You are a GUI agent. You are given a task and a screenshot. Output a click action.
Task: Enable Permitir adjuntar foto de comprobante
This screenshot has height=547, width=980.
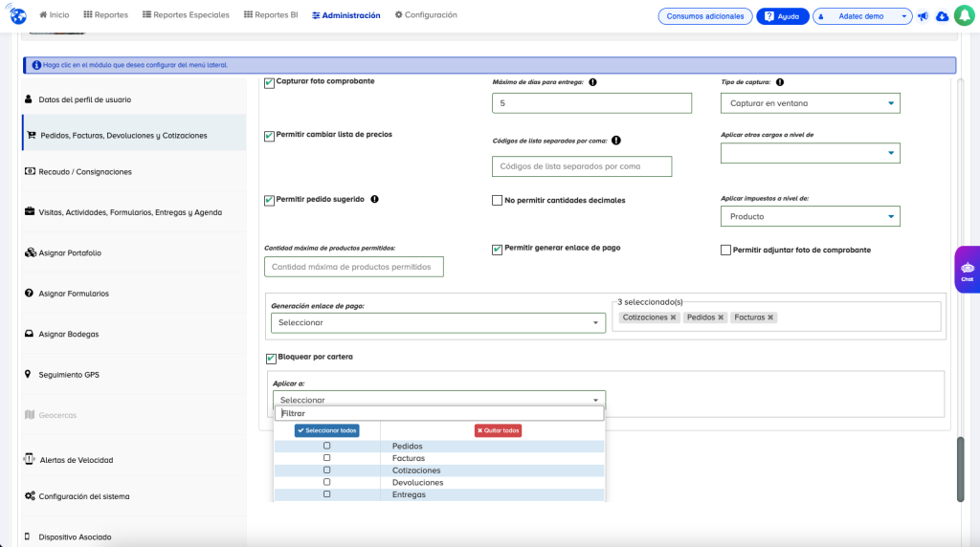725,250
